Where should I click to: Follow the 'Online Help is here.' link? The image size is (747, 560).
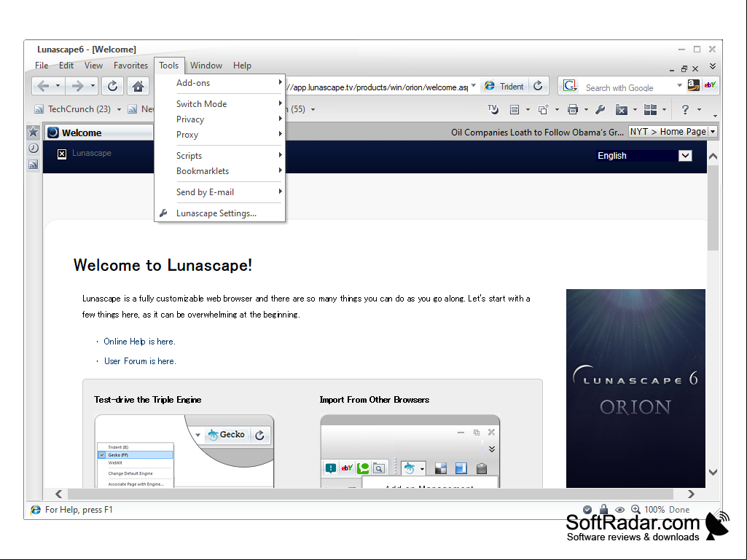coord(140,342)
